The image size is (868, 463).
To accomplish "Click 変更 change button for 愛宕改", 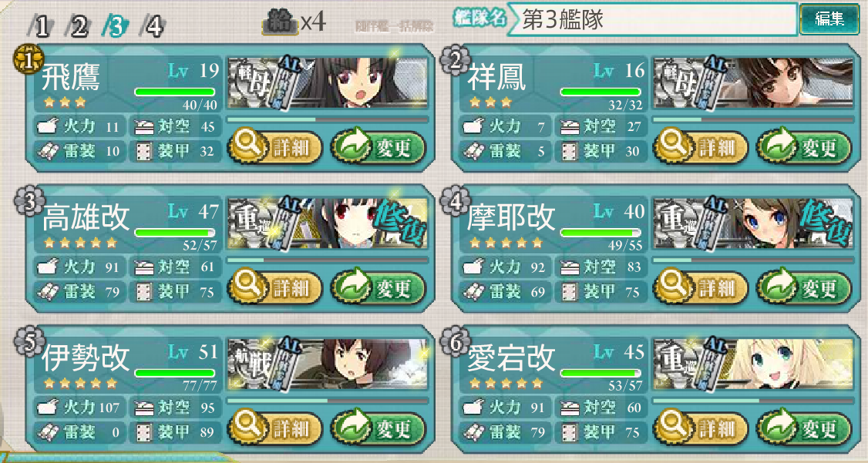I will pyautogui.click(x=804, y=428).
